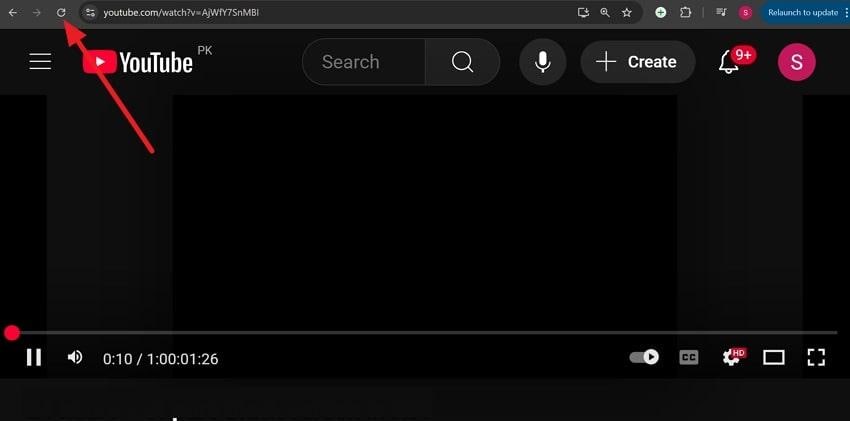Go back using browser back arrow
The width and height of the screenshot is (850, 421).
point(12,12)
